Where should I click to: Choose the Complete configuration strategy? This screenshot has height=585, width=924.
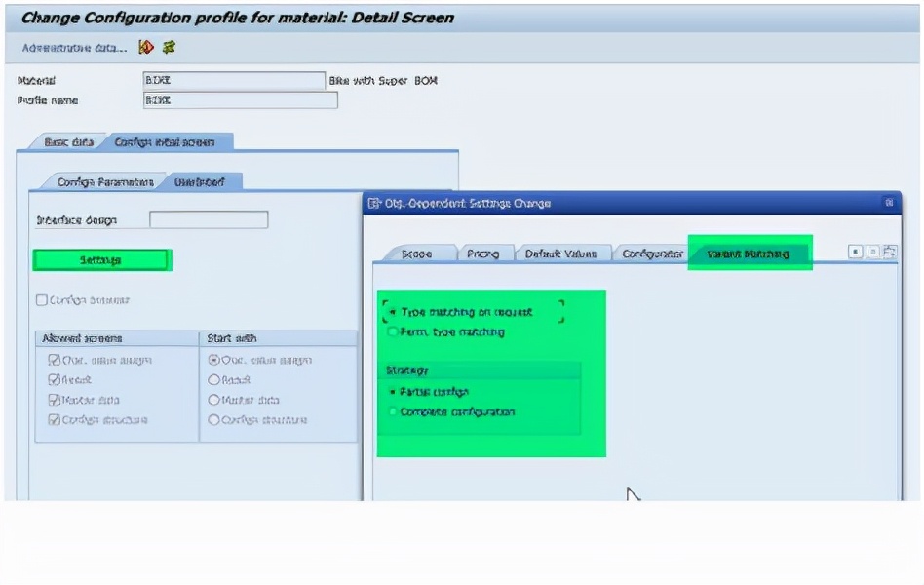tap(393, 412)
